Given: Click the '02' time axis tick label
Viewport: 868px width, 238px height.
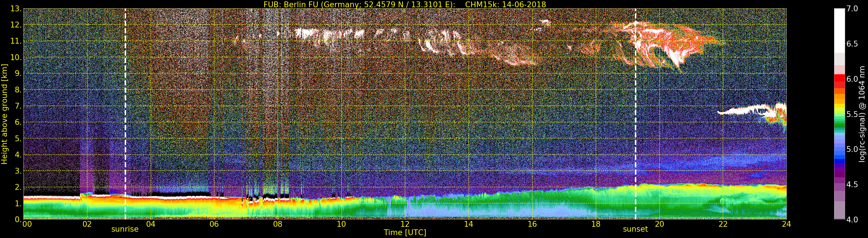Looking at the screenshot, I should pyautogui.click(x=87, y=224).
